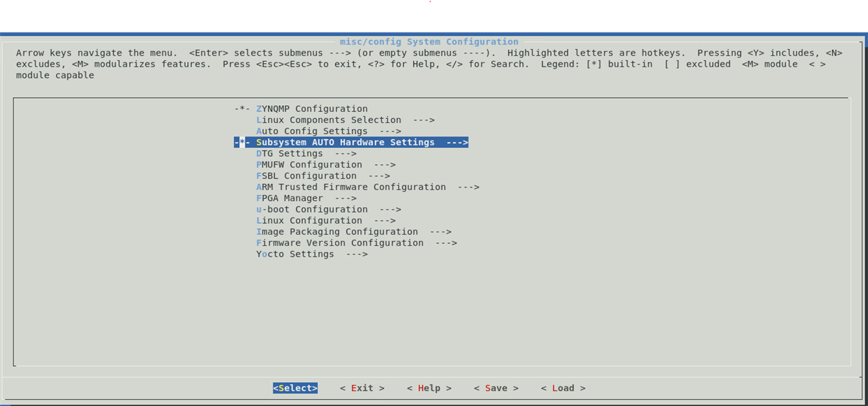The height and width of the screenshot is (406, 868).
Task: Open FSBL Configuration submenu
Action: 323,176
